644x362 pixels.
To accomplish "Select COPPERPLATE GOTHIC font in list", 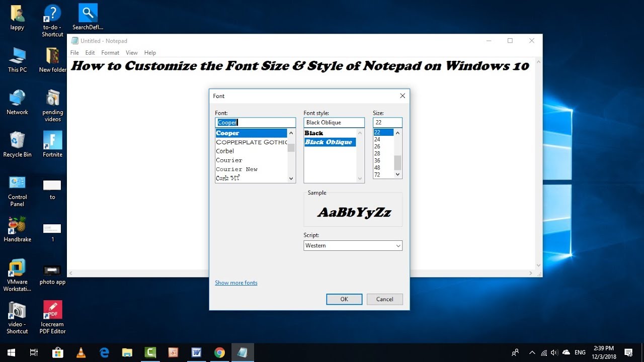I will 251,142.
